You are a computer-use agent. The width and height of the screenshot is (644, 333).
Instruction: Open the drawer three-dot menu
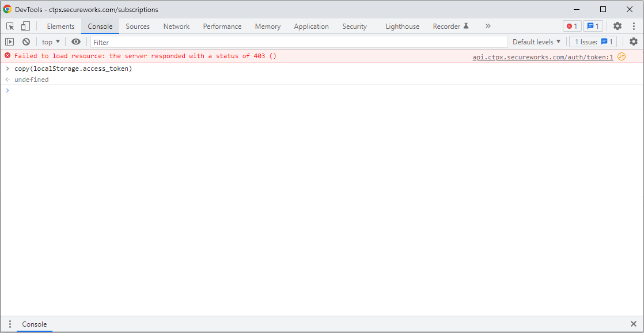(10, 324)
